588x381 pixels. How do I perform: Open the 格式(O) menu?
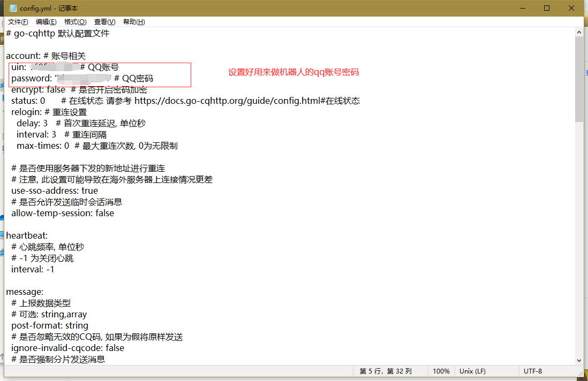75,22
